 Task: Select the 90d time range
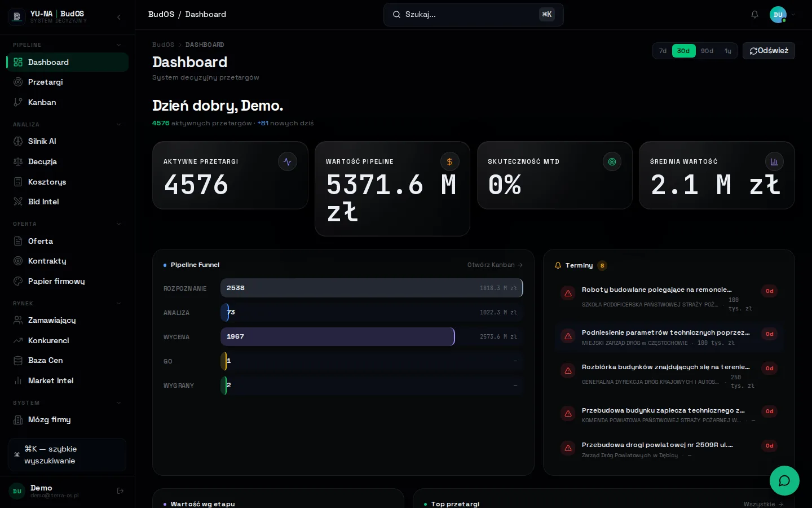[x=707, y=51]
